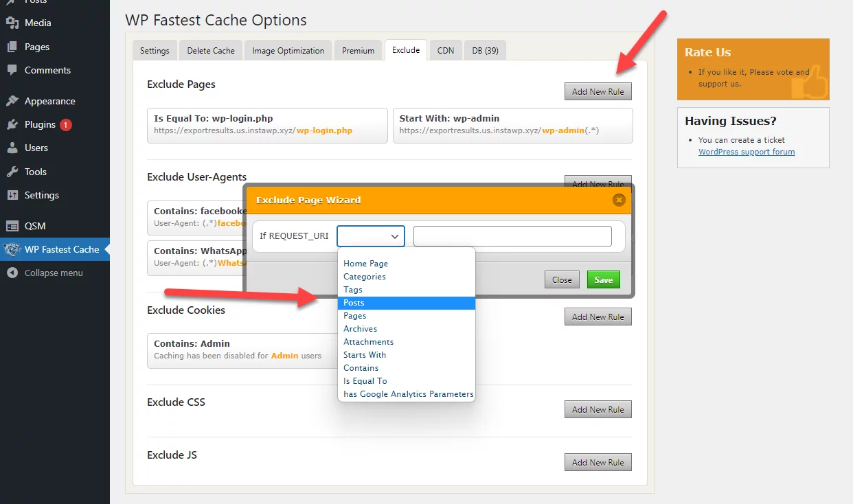Viewport: 853px width, 504px height.
Task: Choose Pages in the wizard dropdown list
Action: [x=407, y=316]
